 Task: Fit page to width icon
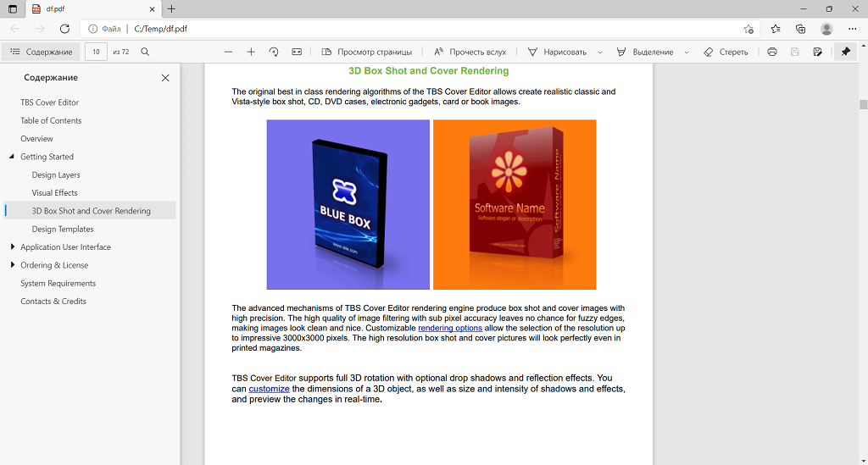[297, 52]
